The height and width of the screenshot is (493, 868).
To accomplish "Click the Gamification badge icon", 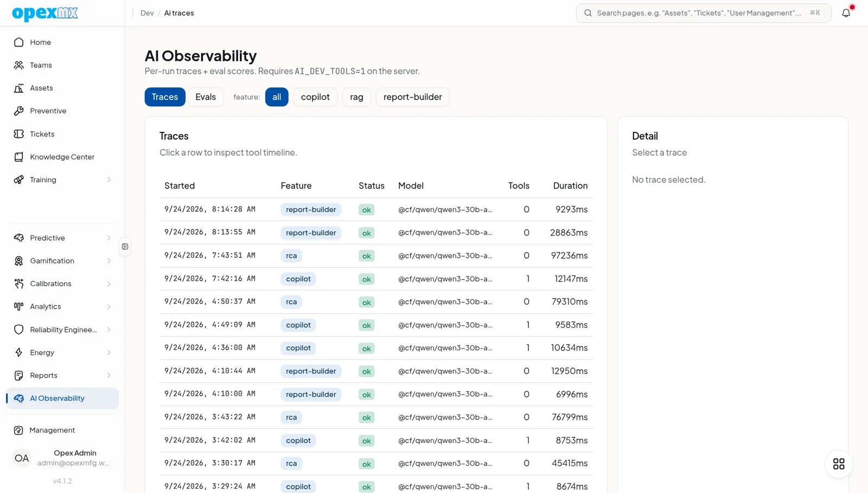I will click(19, 261).
